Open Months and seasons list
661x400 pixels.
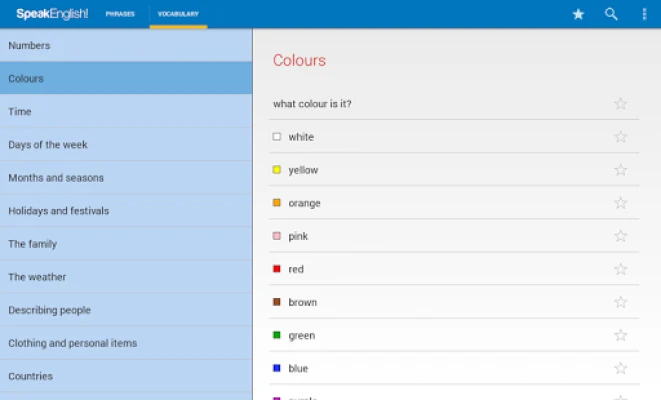[125, 178]
